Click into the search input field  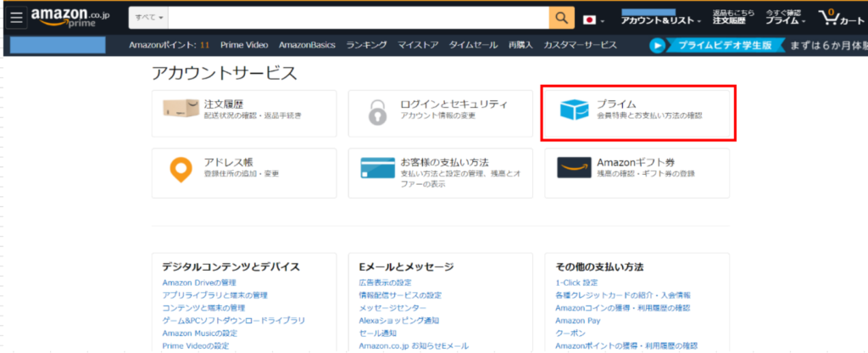[359, 18]
